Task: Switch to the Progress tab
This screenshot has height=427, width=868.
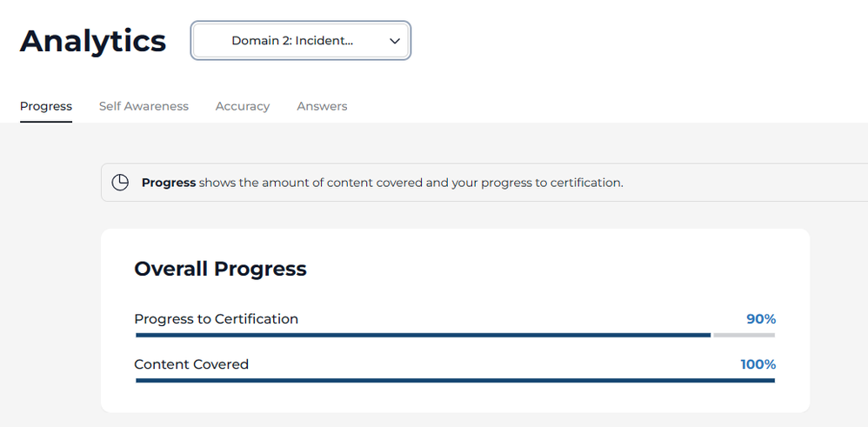Action: click(x=46, y=106)
